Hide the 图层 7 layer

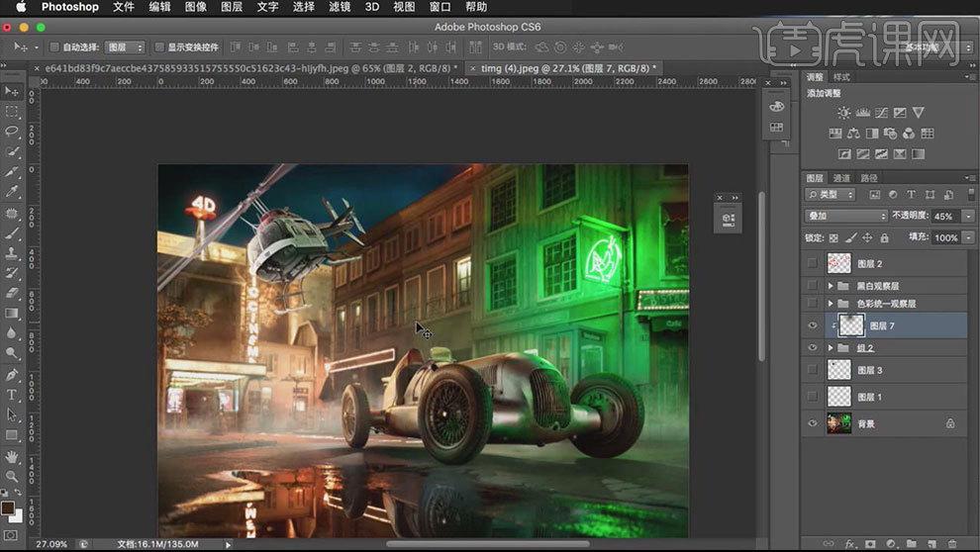click(x=813, y=325)
